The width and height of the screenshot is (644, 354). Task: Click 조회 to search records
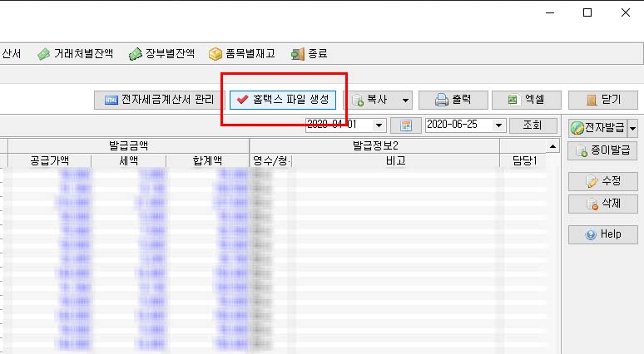(x=533, y=125)
